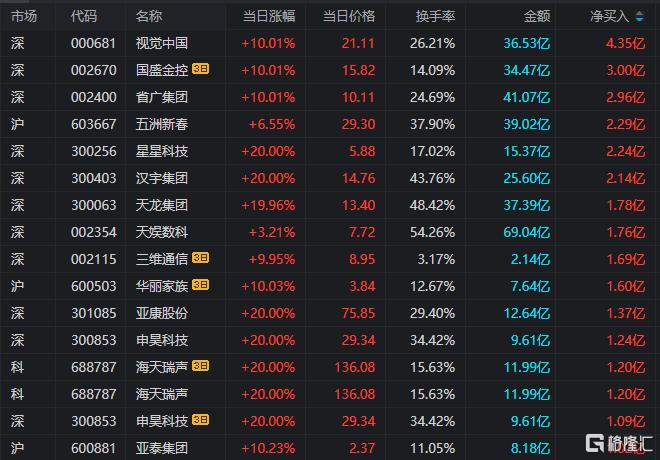This screenshot has width=660, height=460.
Task: Click the 格隆汇 watermark logo
Action: pyautogui.click(x=619, y=444)
